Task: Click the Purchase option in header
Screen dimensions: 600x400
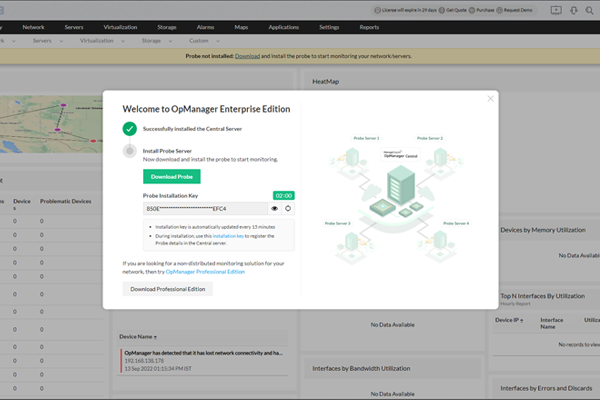Action: pos(482,10)
